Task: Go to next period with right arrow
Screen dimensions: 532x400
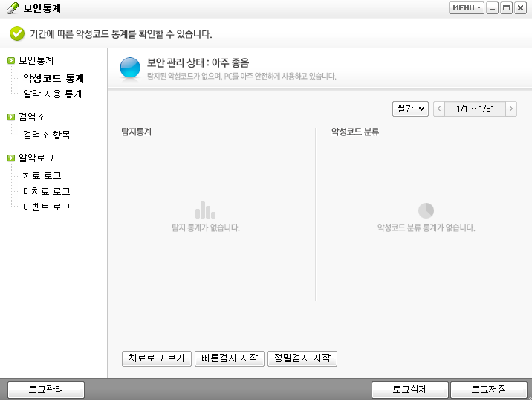Action: click(511, 109)
